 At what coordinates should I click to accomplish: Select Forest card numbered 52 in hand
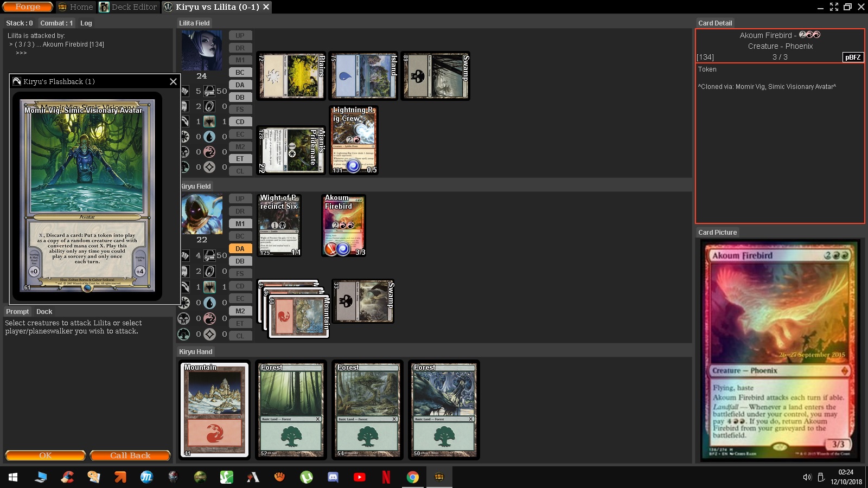tap(291, 410)
